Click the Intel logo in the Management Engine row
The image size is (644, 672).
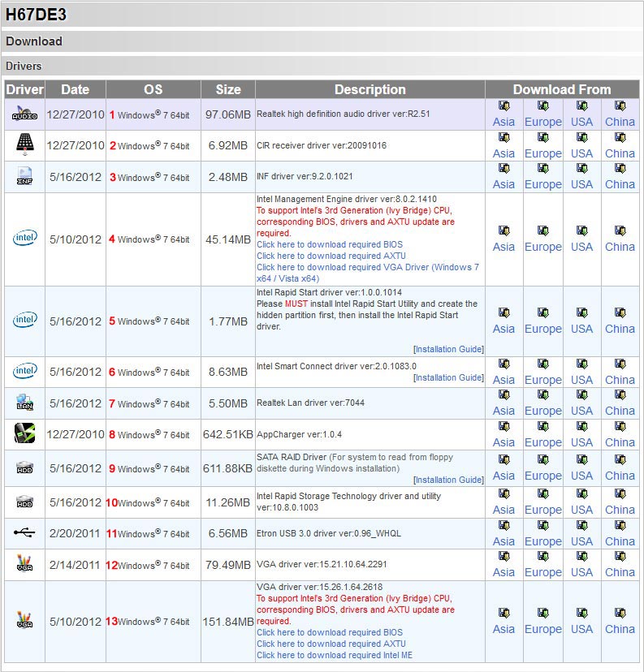25,238
